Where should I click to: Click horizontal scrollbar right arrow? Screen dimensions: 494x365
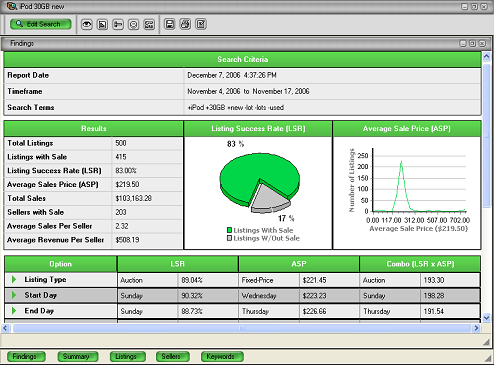point(476,328)
